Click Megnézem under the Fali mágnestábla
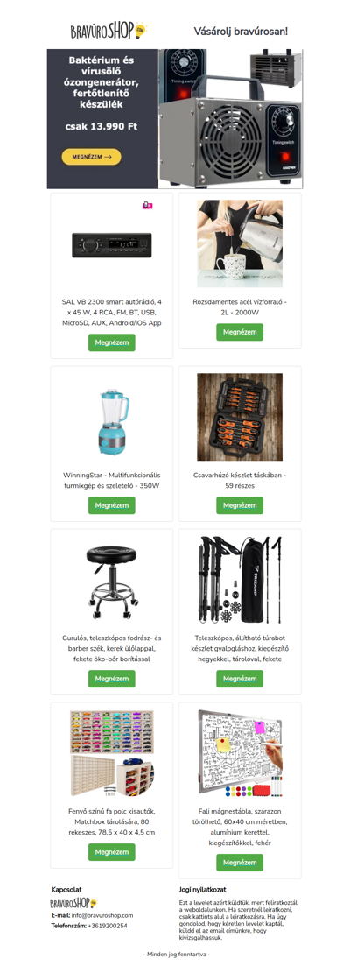Screen dimensions: 350x980 coord(240,863)
